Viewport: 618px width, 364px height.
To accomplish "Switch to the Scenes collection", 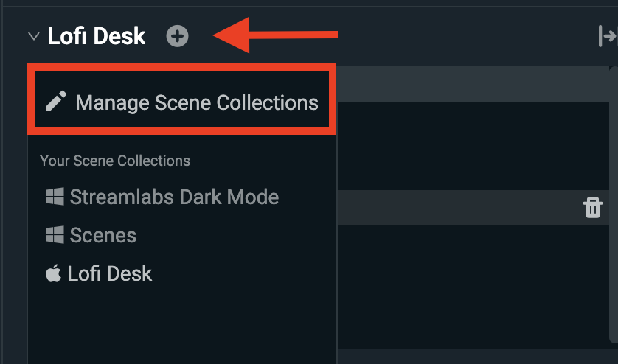I will (103, 235).
